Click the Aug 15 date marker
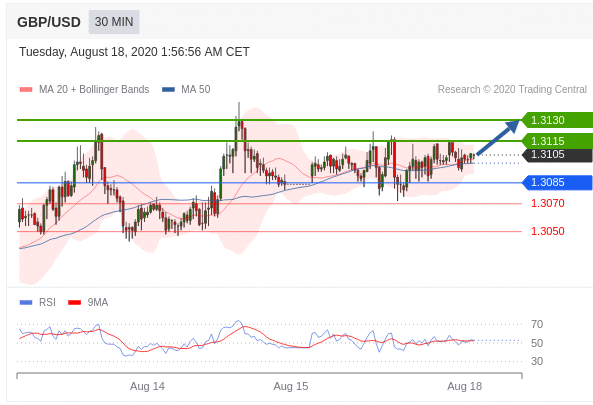The image size is (593, 405). tap(291, 386)
